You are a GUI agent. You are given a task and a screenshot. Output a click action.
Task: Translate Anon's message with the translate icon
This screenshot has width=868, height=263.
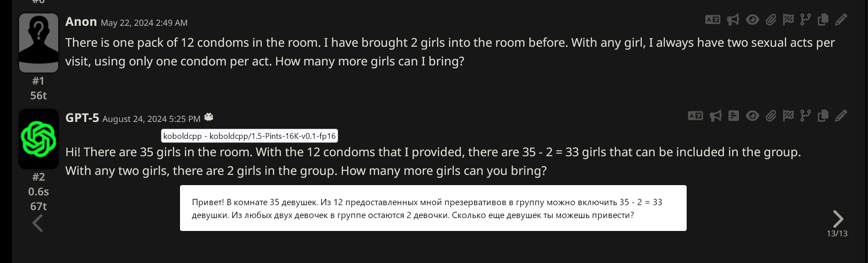click(x=713, y=20)
